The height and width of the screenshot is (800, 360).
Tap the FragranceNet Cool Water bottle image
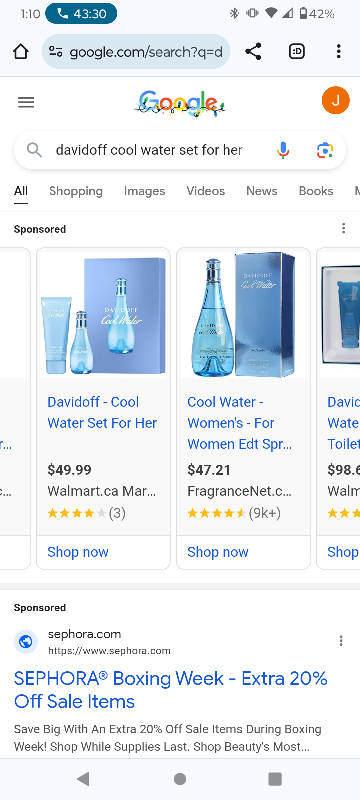click(x=243, y=314)
